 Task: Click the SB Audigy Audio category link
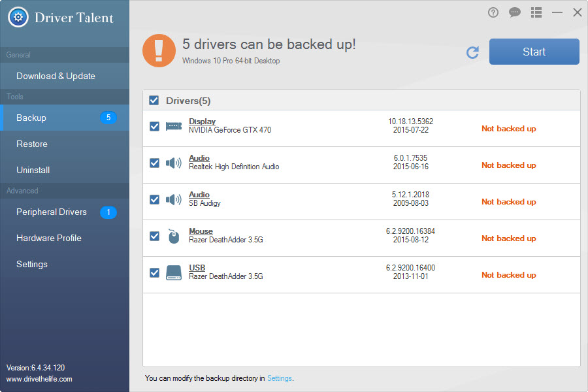[199, 195]
